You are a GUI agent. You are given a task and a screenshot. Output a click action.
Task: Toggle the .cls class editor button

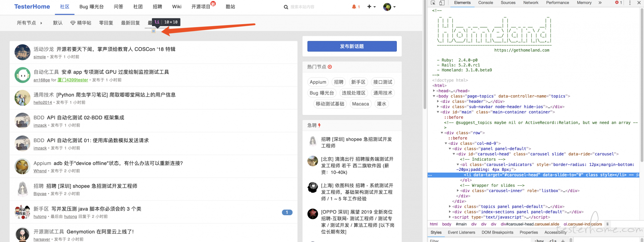coord(553,240)
